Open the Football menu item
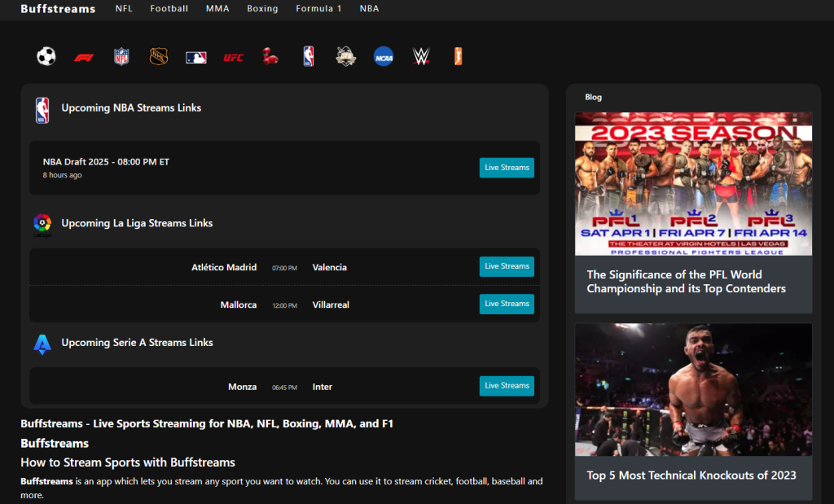The width and height of the screenshot is (834, 504). pos(169,8)
